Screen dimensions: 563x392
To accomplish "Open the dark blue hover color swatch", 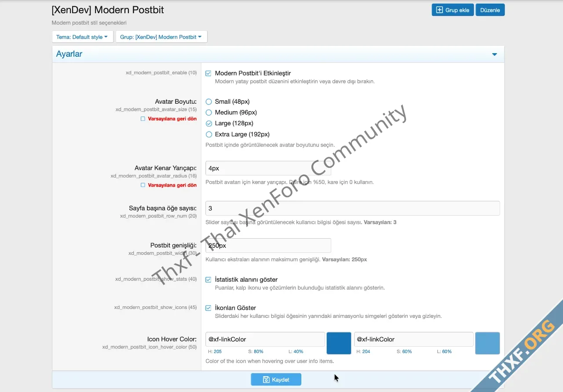I will click(339, 343).
